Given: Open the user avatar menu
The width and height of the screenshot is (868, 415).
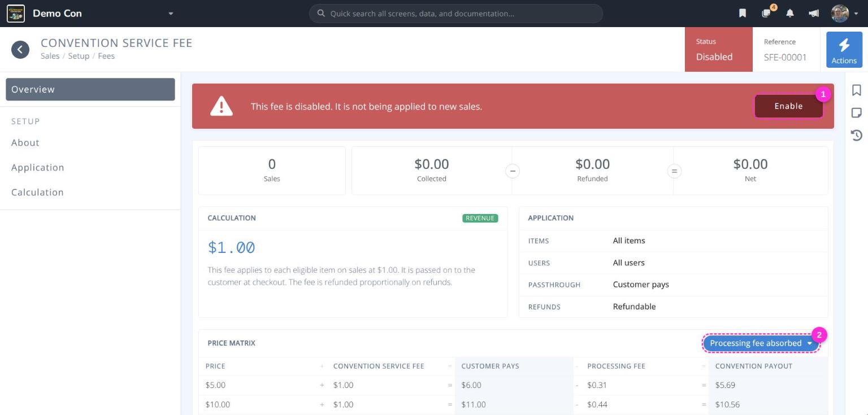Looking at the screenshot, I should (x=840, y=14).
